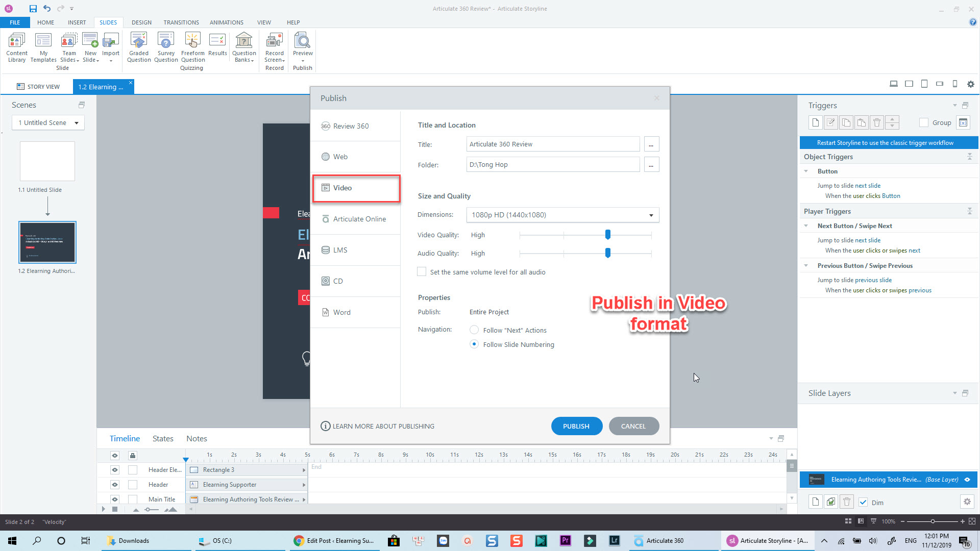Select the Word publish option

pyautogui.click(x=341, y=312)
